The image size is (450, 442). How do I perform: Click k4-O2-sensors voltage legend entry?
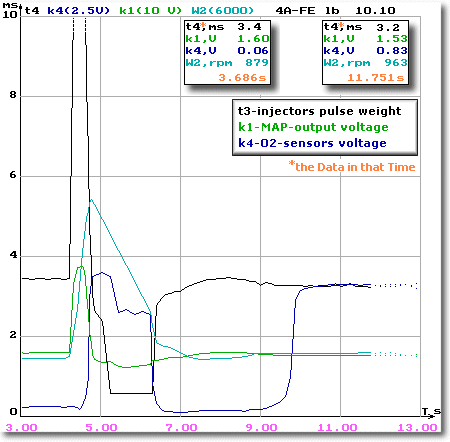point(312,143)
